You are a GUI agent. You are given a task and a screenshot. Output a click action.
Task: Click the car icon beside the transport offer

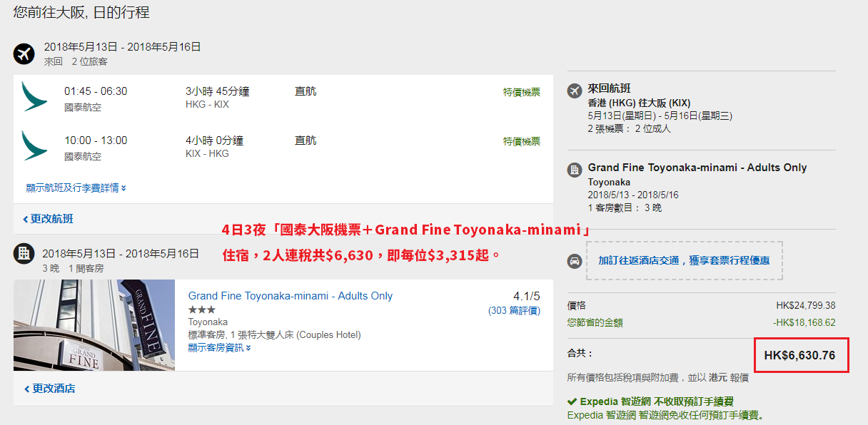point(575,261)
